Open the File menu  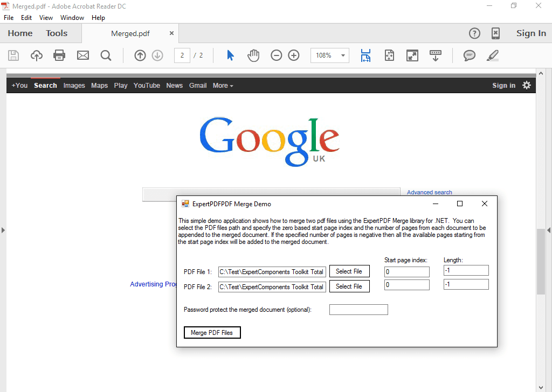point(9,18)
